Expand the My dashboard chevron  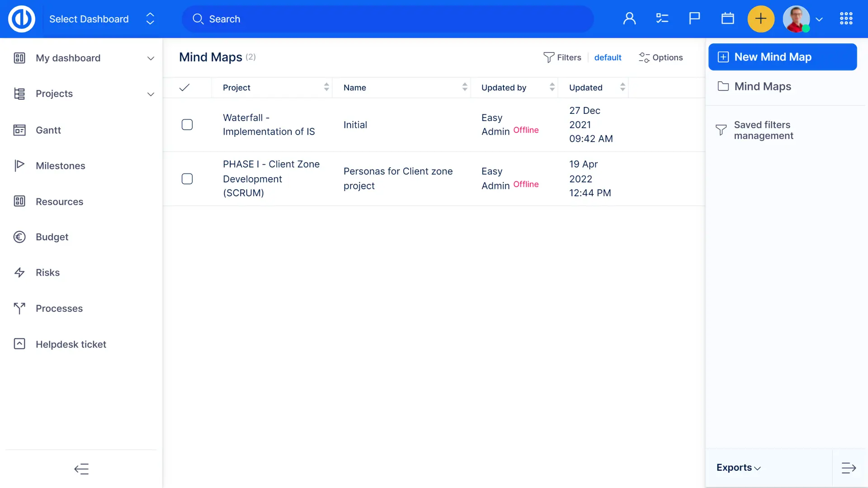point(151,58)
